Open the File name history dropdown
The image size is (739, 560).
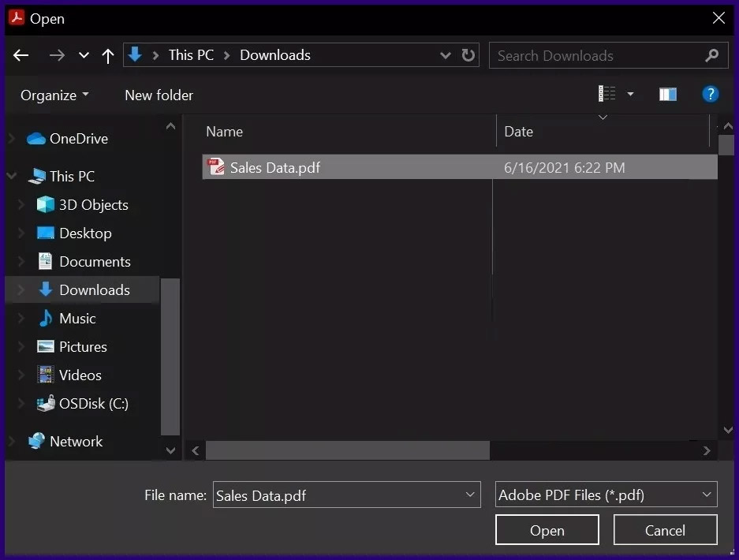point(470,495)
